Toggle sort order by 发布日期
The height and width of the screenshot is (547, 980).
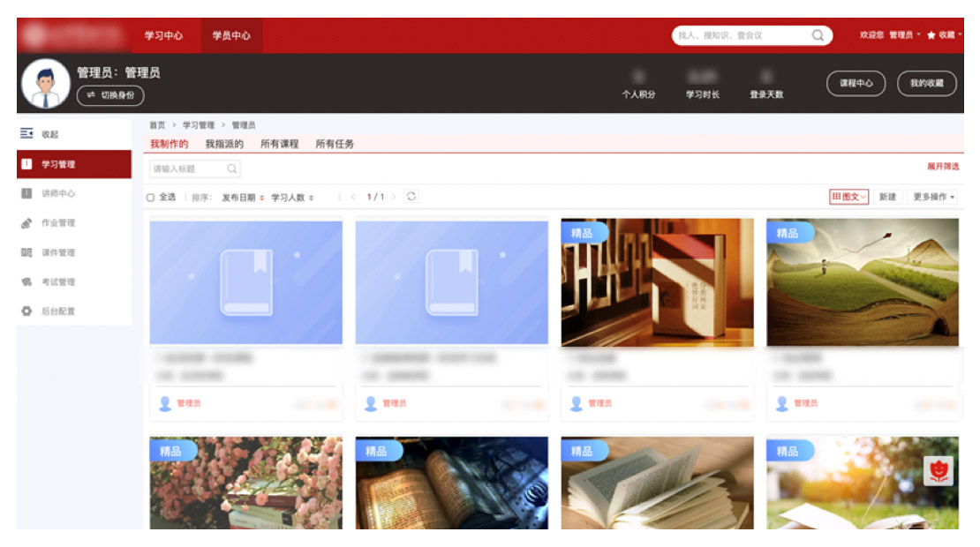[x=243, y=198]
